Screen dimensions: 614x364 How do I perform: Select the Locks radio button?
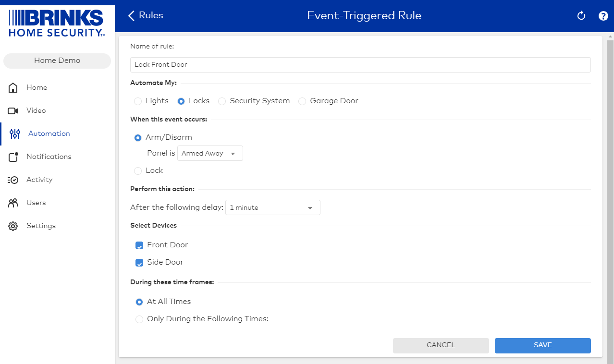[x=181, y=101]
